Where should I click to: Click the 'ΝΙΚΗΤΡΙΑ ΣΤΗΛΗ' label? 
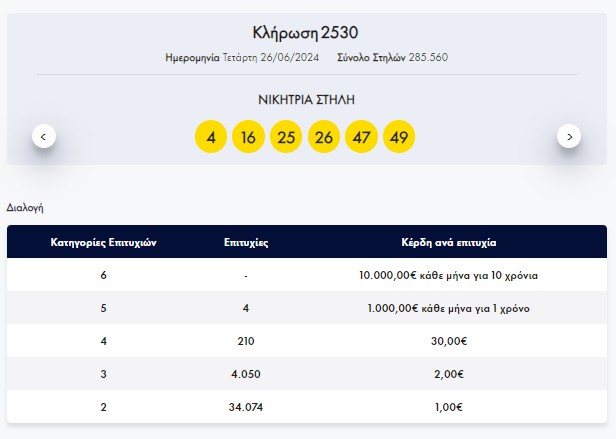click(x=306, y=100)
